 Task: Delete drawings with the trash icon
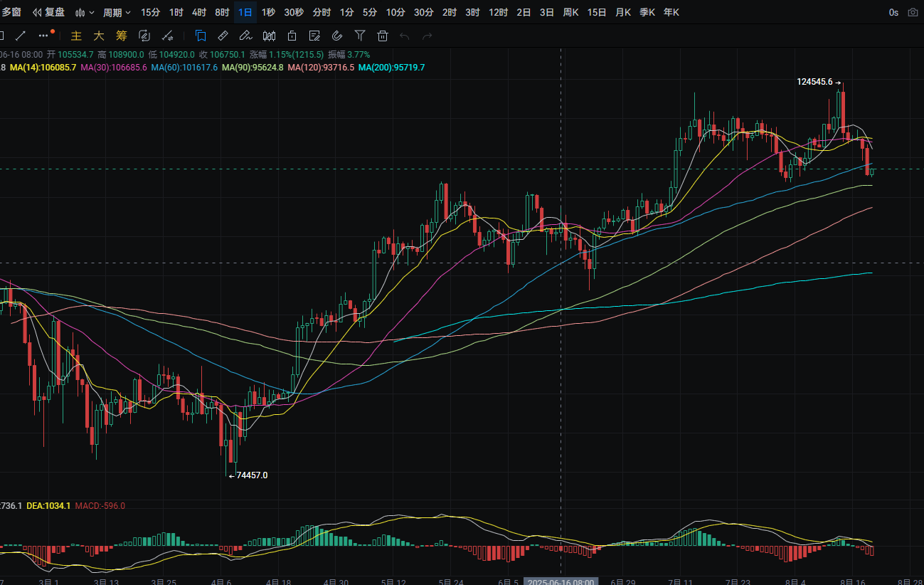coord(383,36)
